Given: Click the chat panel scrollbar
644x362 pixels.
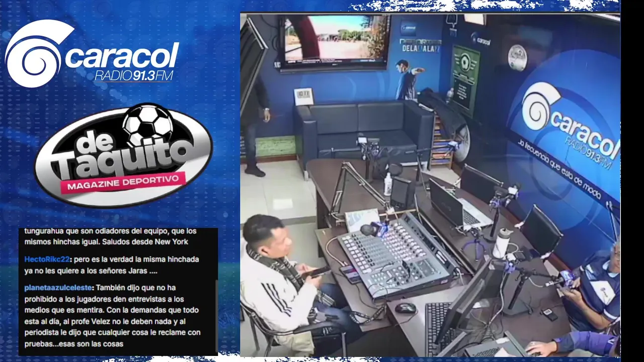Looking at the screenshot, I should (216, 317).
